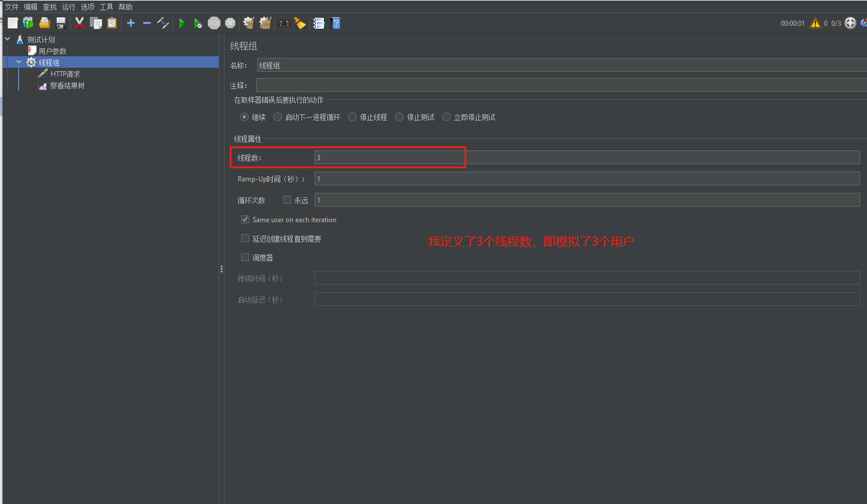Open the 帮助 menu
The height and width of the screenshot is (504, 867).
tap(126, 7)
